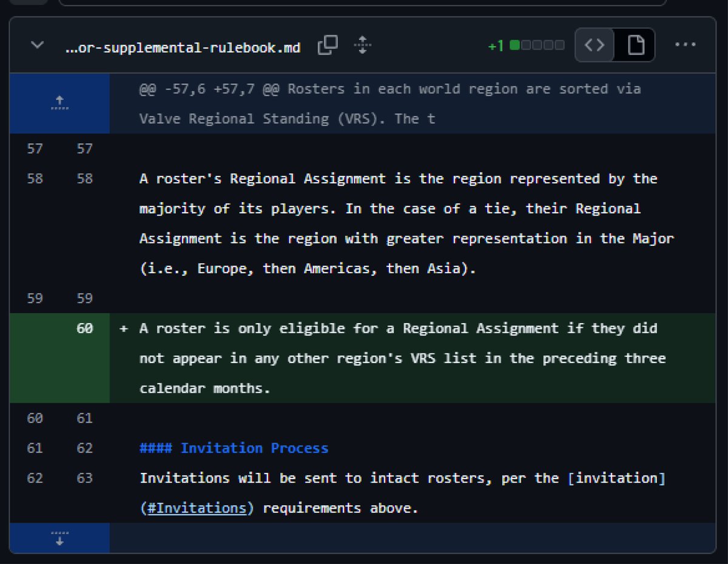Image resolution: width=728 pixels, height=564 pixels.
Task: Click the diffstat squares bar
Action: point(537,46)
